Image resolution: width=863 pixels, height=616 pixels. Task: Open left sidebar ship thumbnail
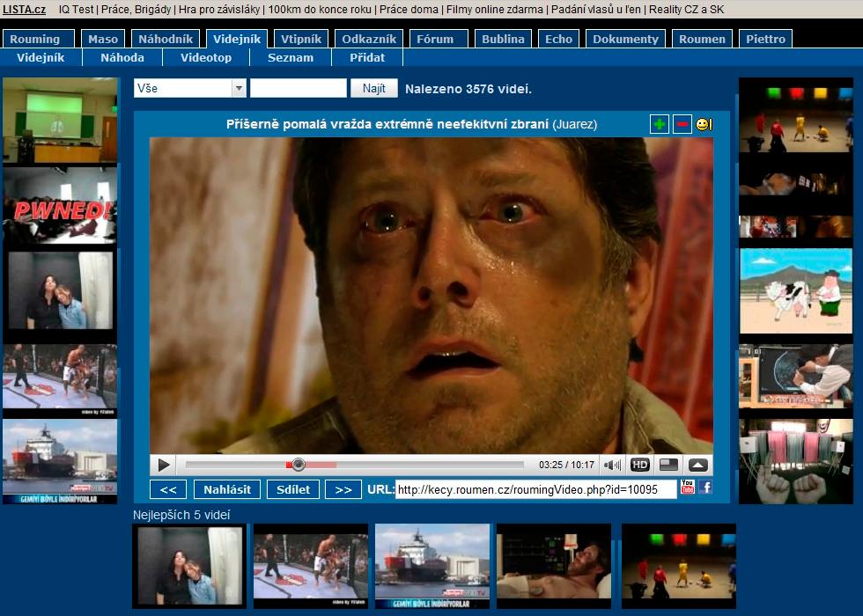(x=60, y=461)
